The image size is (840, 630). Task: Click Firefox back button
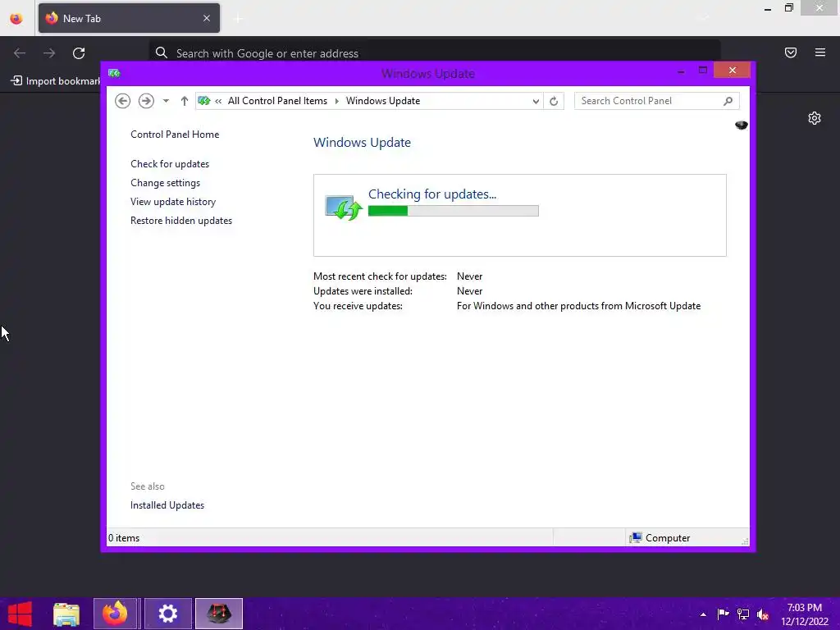[x=20, y=53]
